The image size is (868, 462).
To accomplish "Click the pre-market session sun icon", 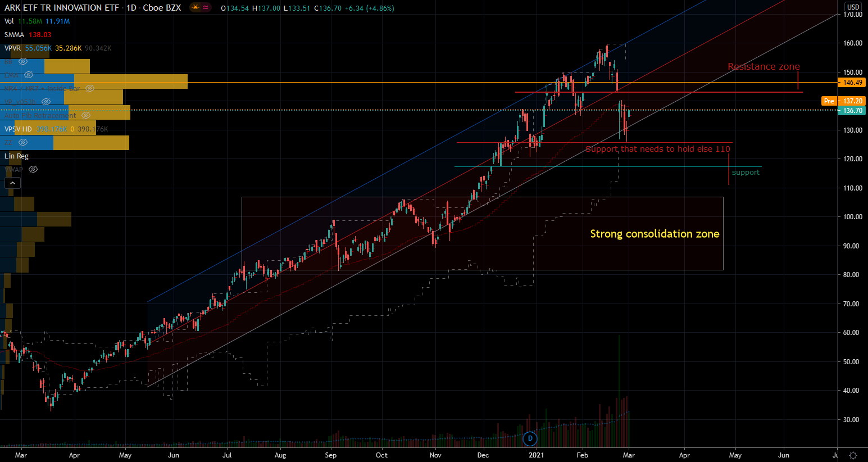I will tap(196, 8).
